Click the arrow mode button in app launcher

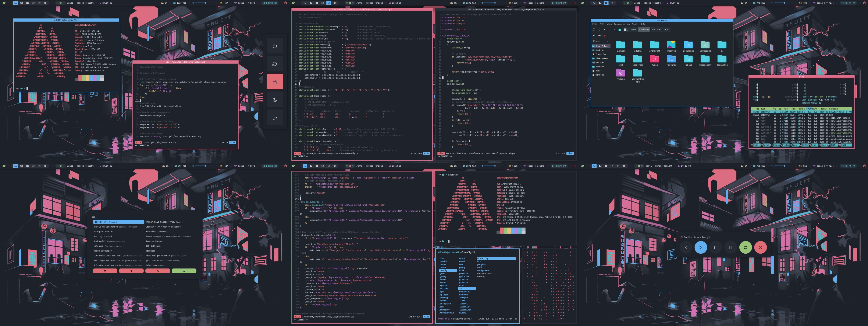coord(131,271)
